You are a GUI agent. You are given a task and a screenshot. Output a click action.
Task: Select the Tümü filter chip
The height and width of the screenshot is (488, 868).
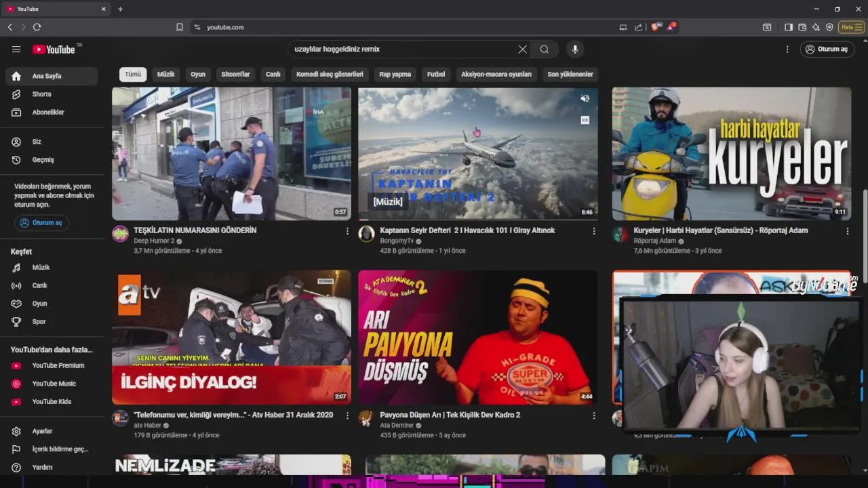pyautogui.click(x=133, y=75)
